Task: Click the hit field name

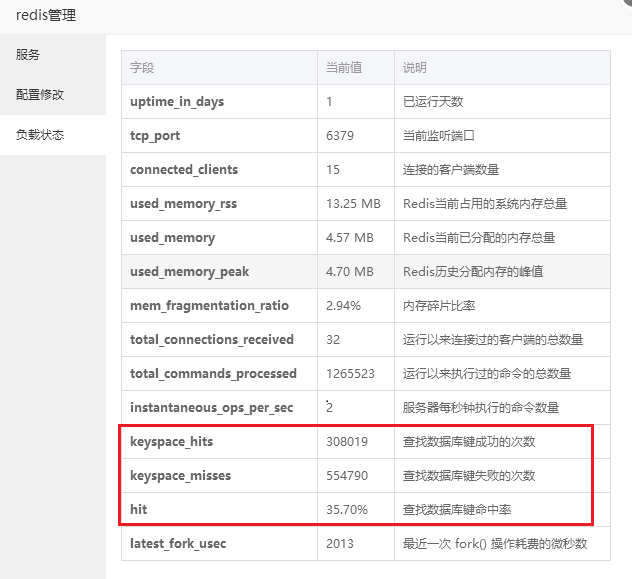Action: (x=138, y=510)
